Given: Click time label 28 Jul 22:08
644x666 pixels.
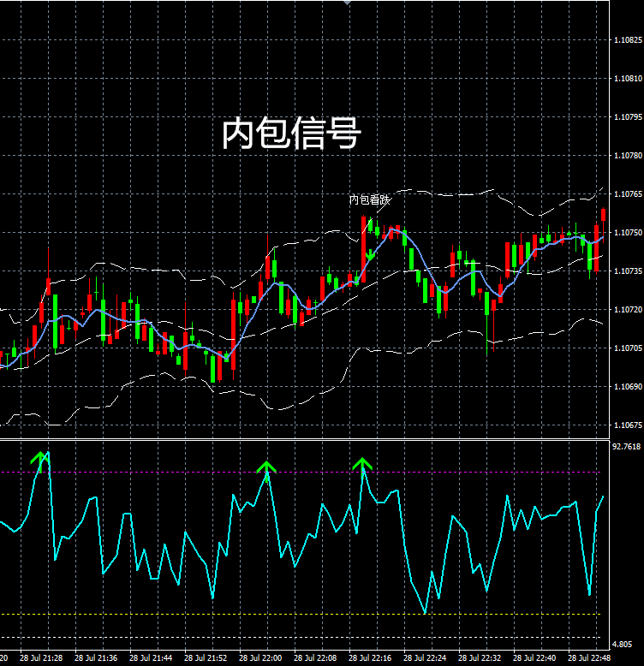Looking at the screenshot, I should pyautogui.click(x=315, y=658).
